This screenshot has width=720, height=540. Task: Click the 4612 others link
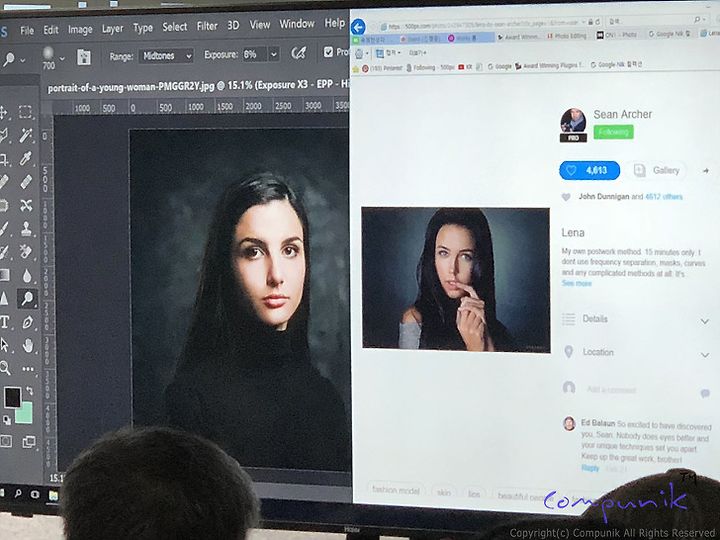coord(664,197)
